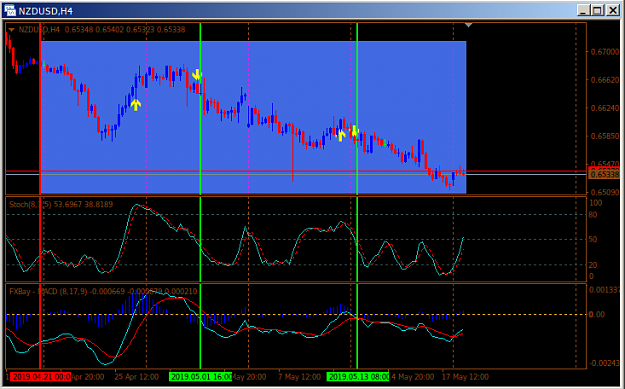Screen dimensions: 625x389
Task: Click the MACD -0.00243 lower scale value
Action: tap(603, 363)
